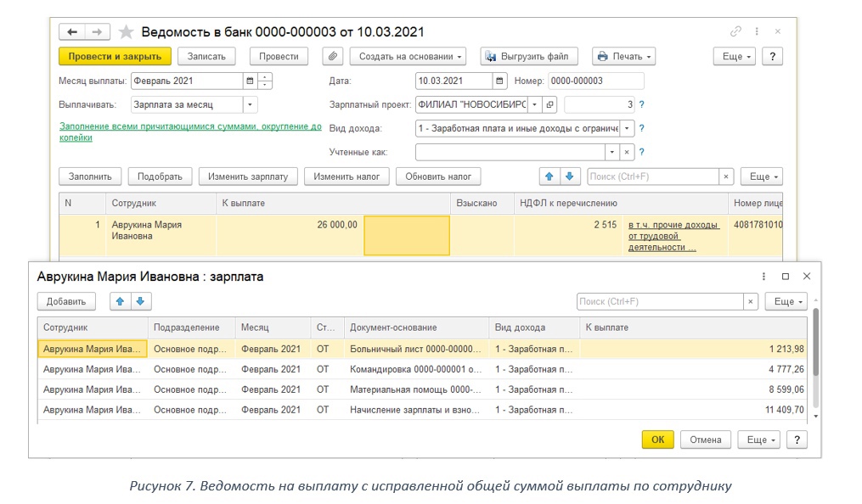The height and width of the screenshot is (504, 862).
Task: Clear search field in зарплата dialog
Action: (x=751, y=301)
